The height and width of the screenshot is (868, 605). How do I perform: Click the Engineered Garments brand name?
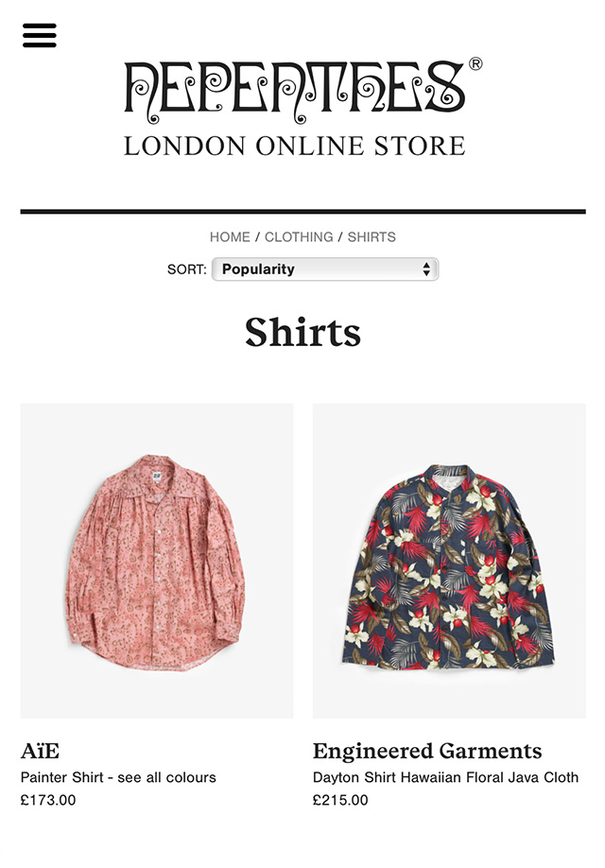427,751
